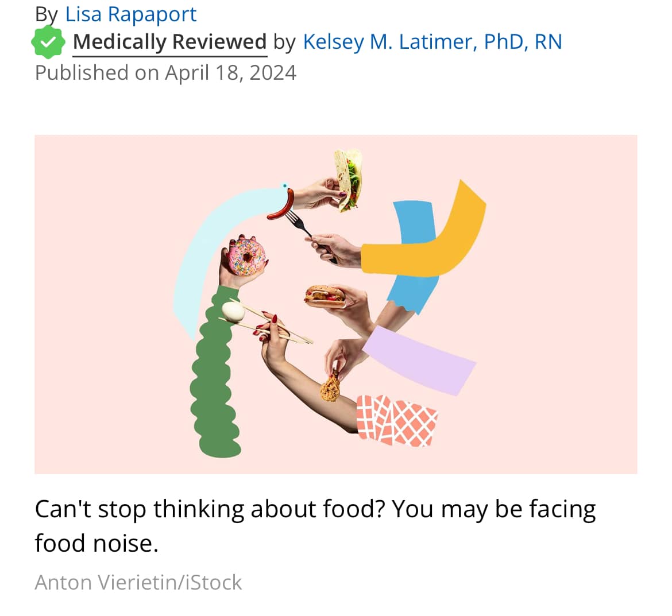Image resolution: width=672 pixels, height=616 pixels.
Task: Click the egg held by chopsticks
Action: click(233, 311)
